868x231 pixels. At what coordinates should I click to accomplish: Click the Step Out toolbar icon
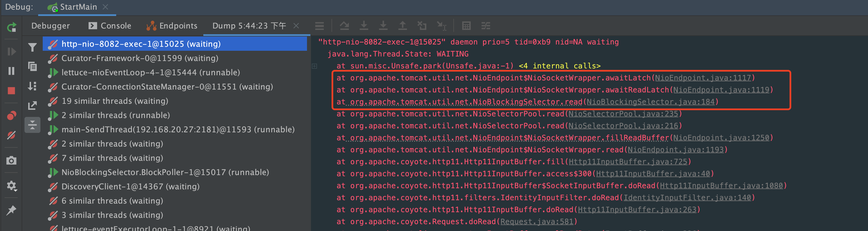[x=403, y=26]
